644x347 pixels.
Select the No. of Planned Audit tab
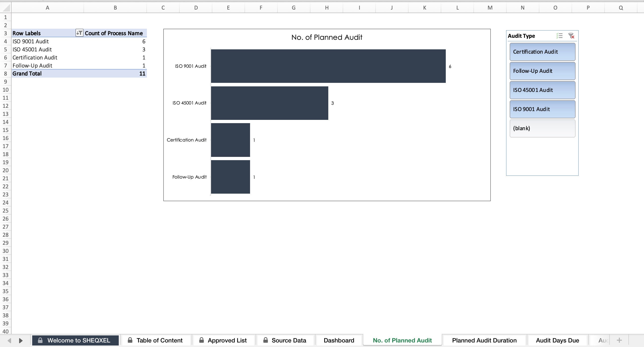tap(402, 340)
